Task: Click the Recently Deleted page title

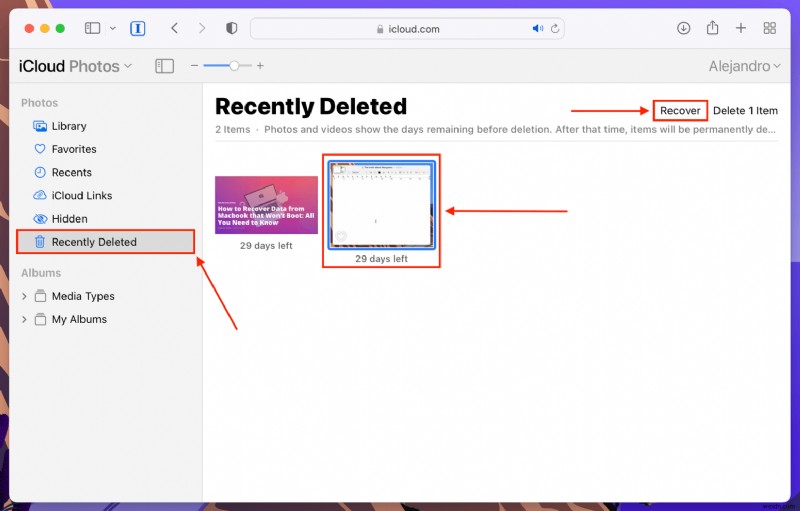Action: click(x=311, y=107)
